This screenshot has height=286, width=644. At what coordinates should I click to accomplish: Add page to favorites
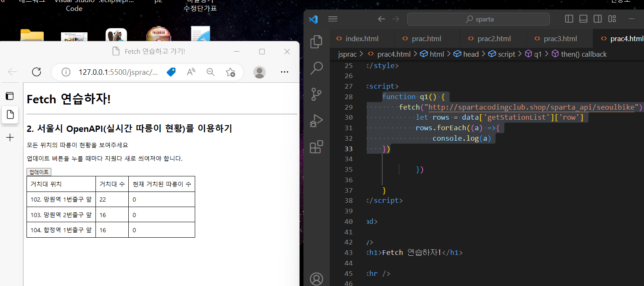(x=230, y=72)
